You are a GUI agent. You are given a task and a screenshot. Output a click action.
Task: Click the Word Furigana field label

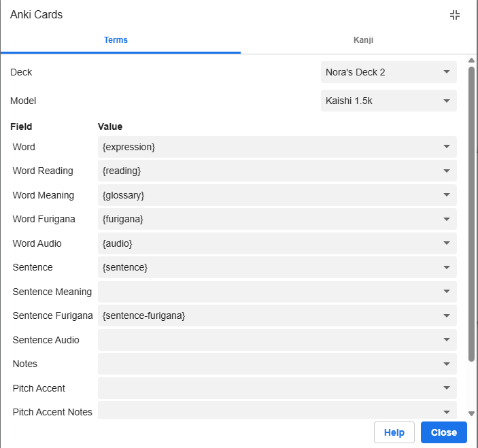tap(44, 219)
